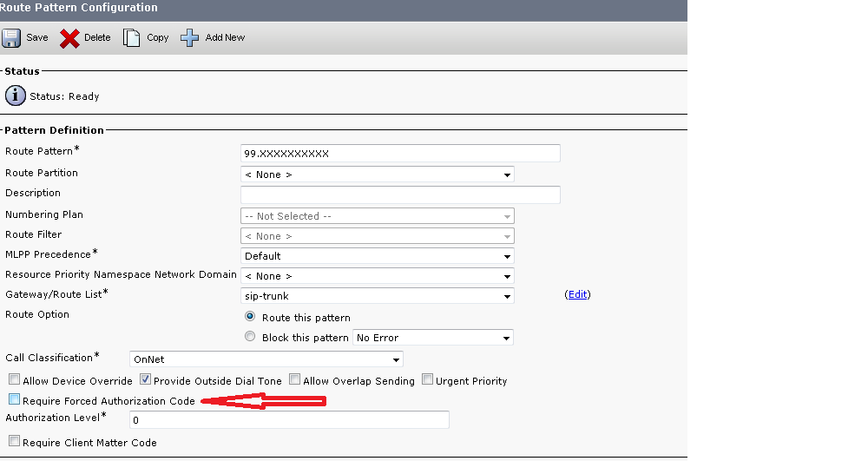Open the Call Classification OnNet dropdown

pyautogui.click(x=266, y=359)
